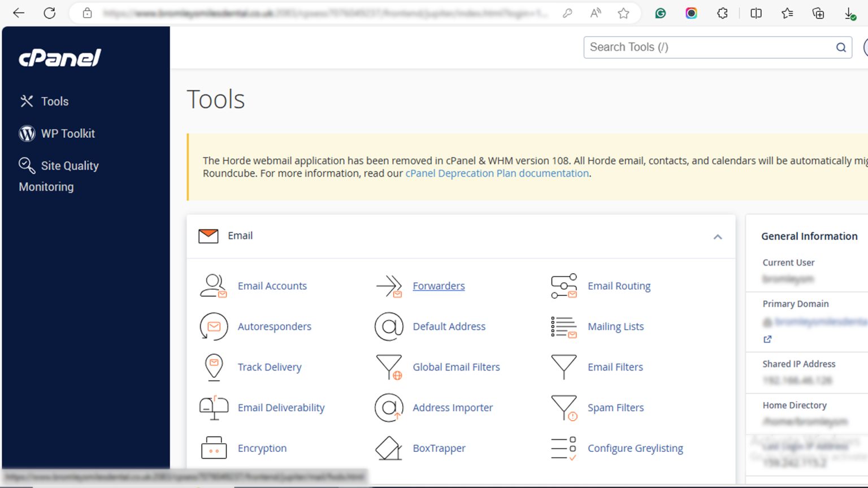
Task: Click the Email Routing icon
Action: coord(564,286)
